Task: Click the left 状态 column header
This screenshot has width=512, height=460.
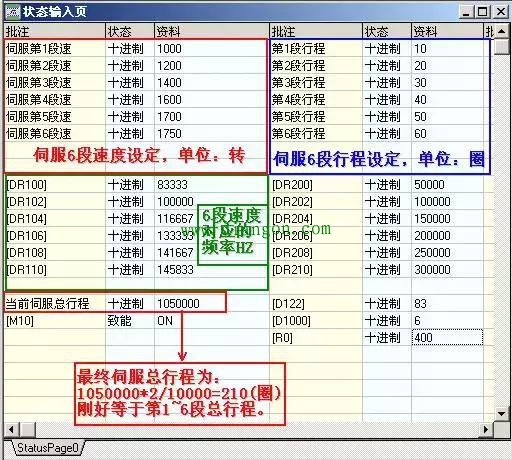Action: click(130, 32)
